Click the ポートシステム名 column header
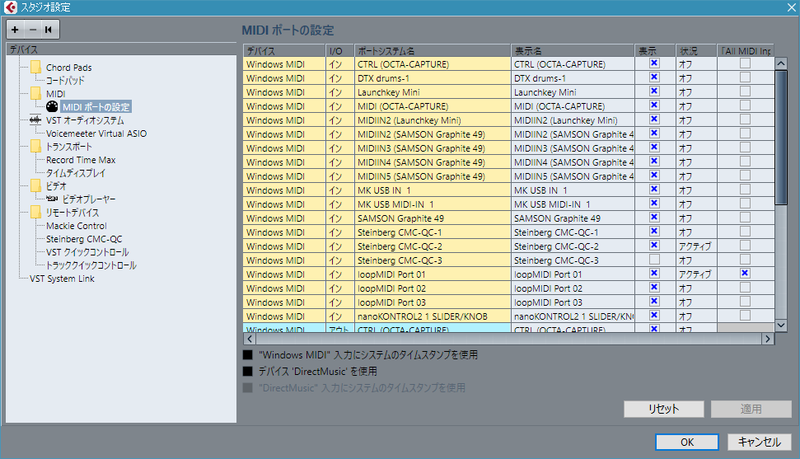The height and width of the screenshot is (459, 800). click(433, 50)
